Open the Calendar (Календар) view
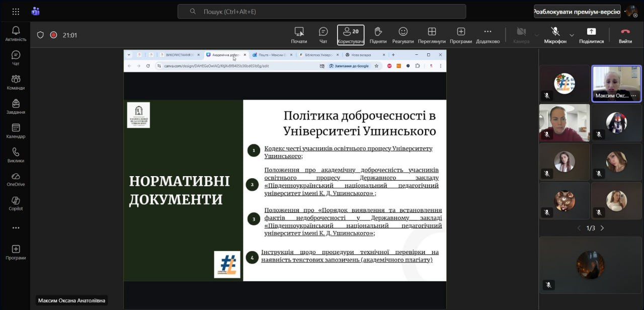 tap(16, 131)
